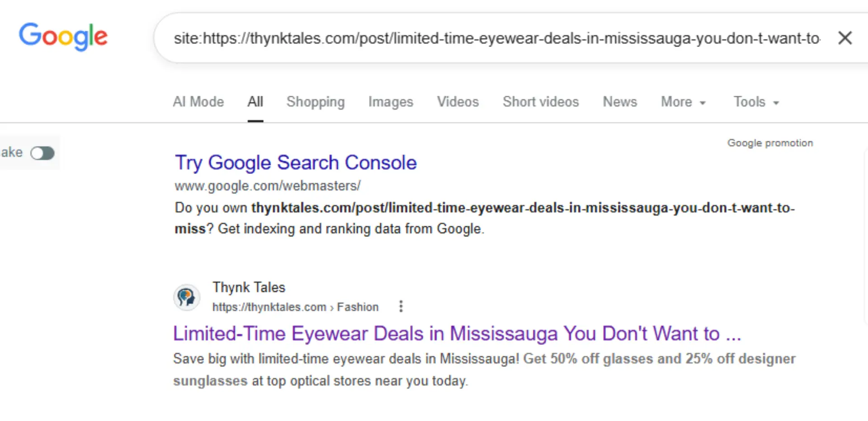868x421 pixels.
Task: Select the Short videos tab
Action: (541, 102)
